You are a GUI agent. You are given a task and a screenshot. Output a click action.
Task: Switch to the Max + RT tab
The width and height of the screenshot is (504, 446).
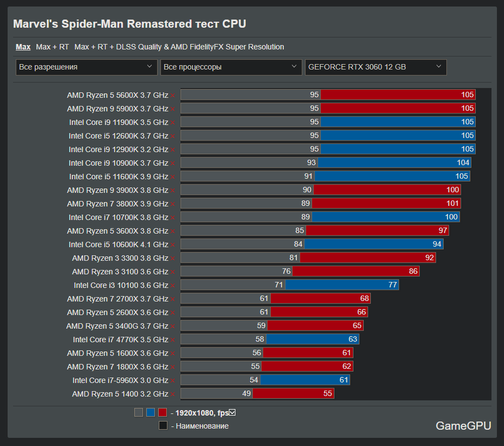pos(52,47)
